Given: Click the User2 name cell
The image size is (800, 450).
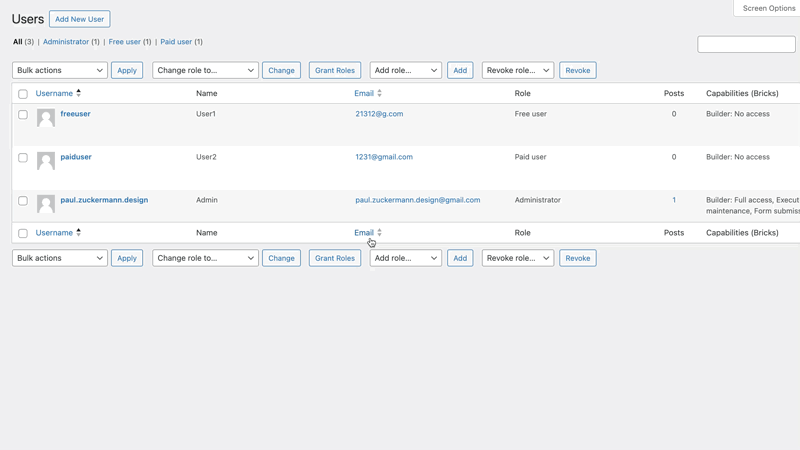Looking at the screenshot, I should coord(206,157).
